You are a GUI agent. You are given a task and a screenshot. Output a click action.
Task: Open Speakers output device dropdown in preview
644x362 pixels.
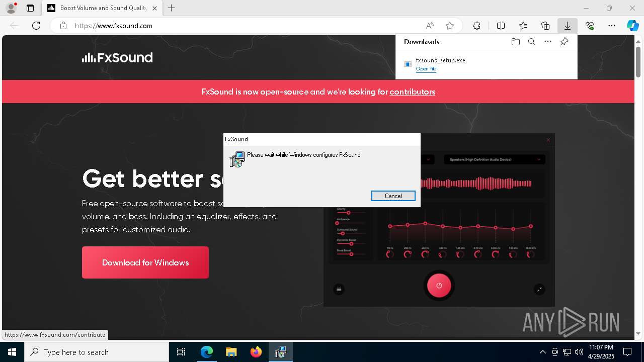494,159
